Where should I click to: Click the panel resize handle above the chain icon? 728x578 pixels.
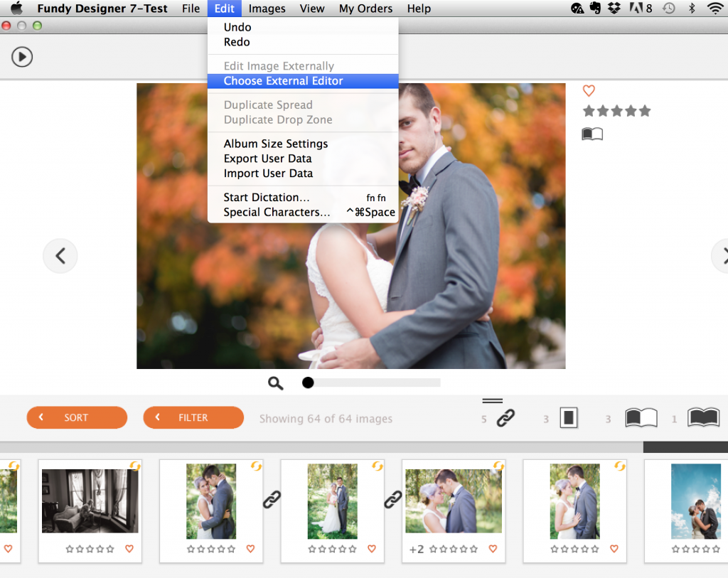point(493,401)
